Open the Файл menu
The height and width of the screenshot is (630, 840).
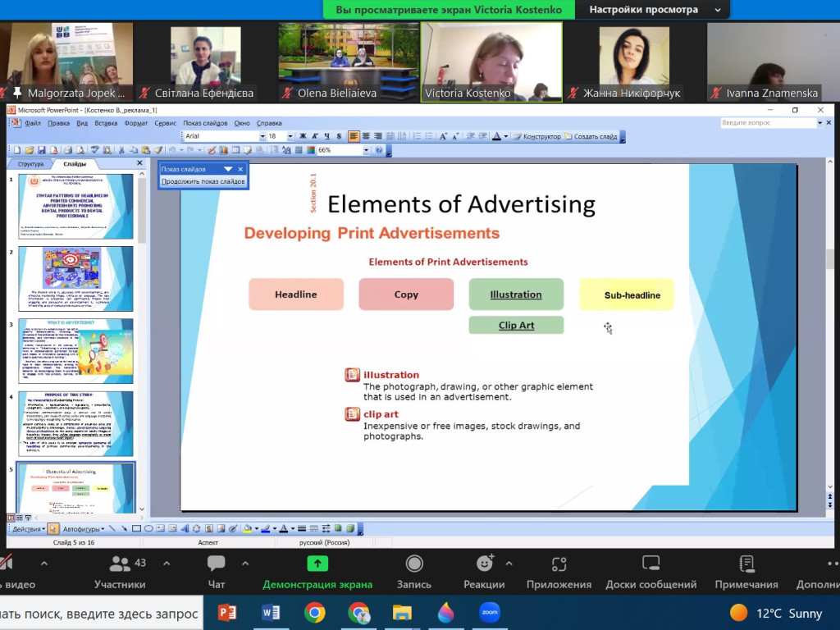[33, 123]
